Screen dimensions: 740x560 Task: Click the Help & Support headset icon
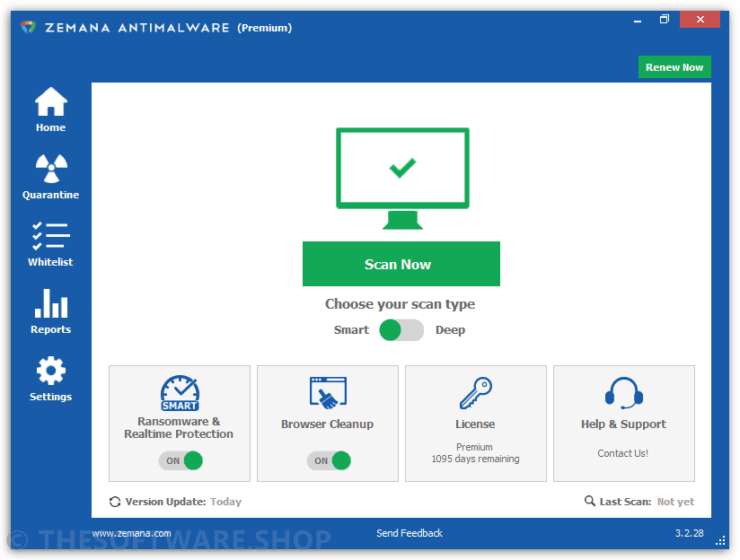[x=624, y=393]
